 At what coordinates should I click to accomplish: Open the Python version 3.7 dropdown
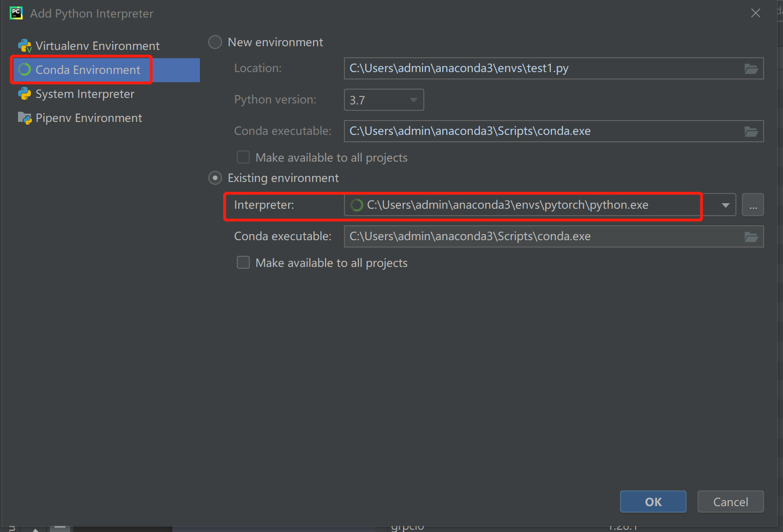[x=384, y=100]
